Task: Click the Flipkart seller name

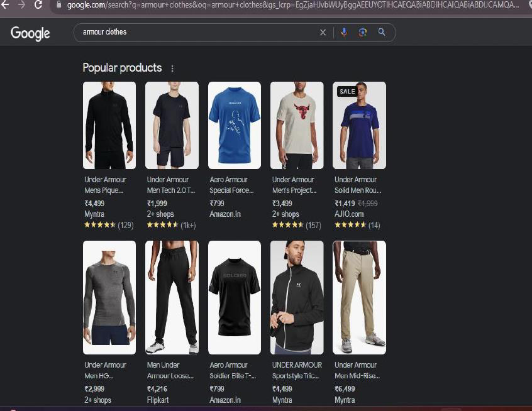Action: click(x=158, y=400)
